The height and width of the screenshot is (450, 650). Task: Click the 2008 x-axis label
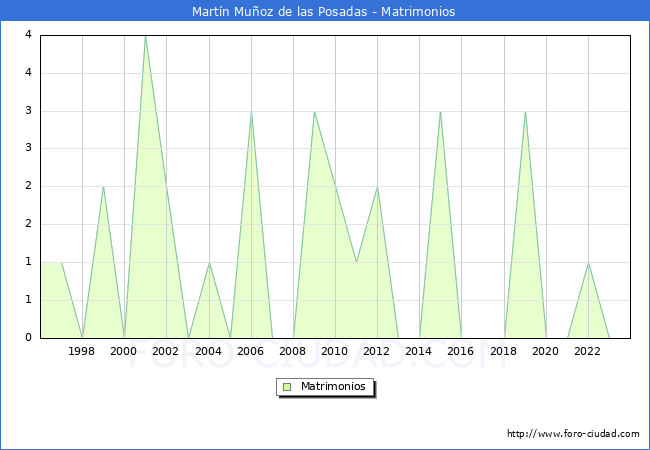click(293, 351)
